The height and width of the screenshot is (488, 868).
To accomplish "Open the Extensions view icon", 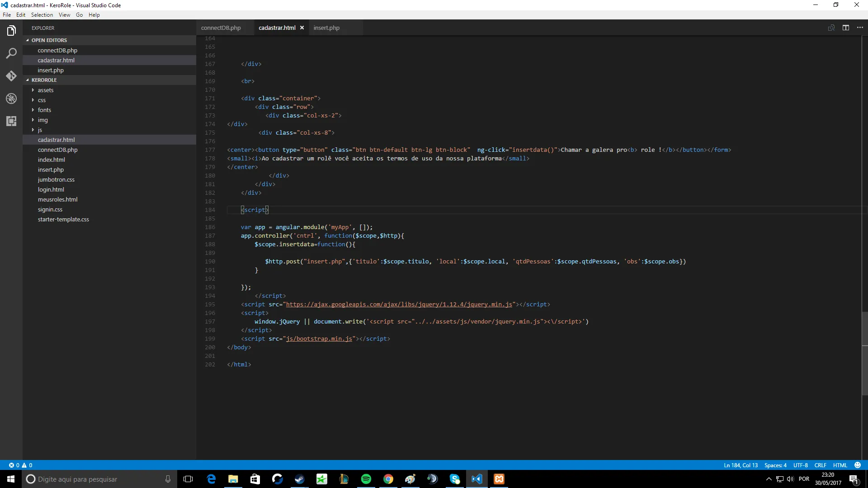I will point(11,121).
